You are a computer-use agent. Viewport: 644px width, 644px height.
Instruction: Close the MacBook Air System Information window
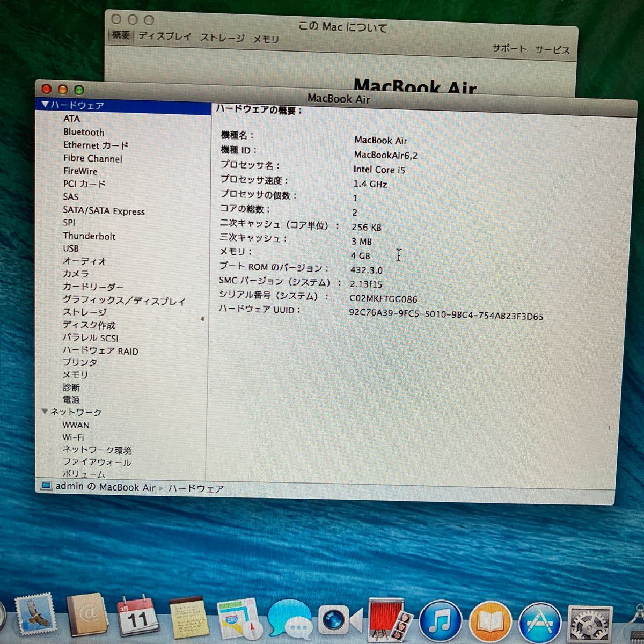pos(47,89)
